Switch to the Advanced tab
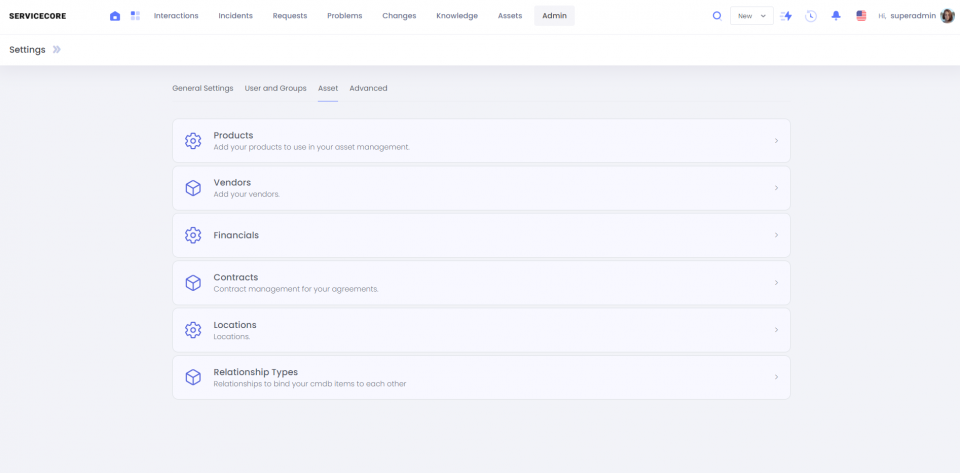This screenshot has height=473, width=960. pos(368,88)
